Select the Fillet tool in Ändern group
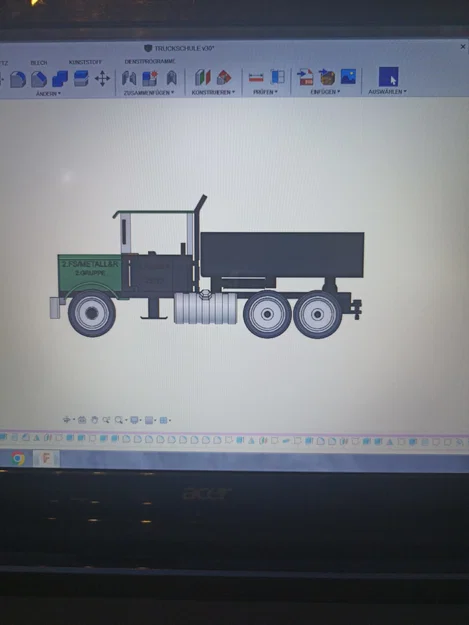Screen dimensions: 469x625 point(18,79)
